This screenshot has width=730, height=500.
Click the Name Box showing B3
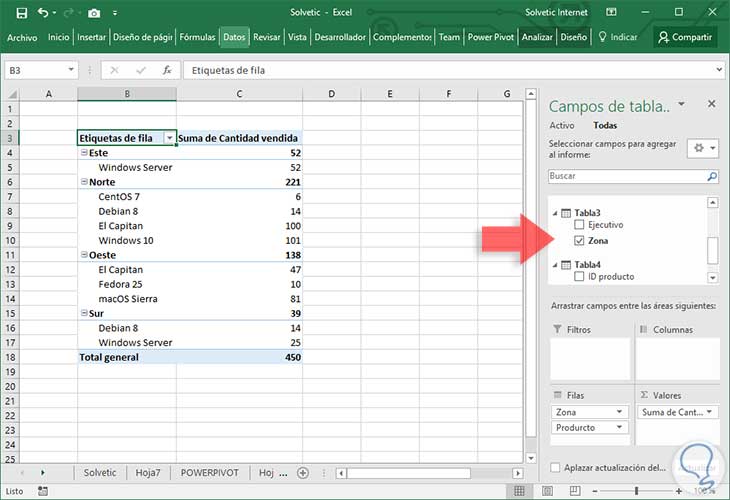point(35,71)
